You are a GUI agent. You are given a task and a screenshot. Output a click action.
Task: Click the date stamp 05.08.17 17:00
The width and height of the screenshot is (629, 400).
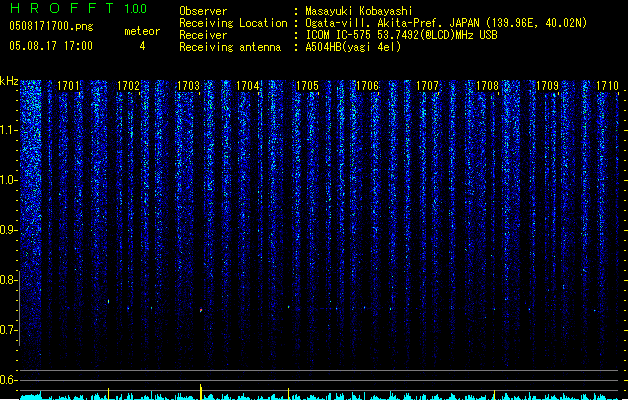click(x=51, y=46)
